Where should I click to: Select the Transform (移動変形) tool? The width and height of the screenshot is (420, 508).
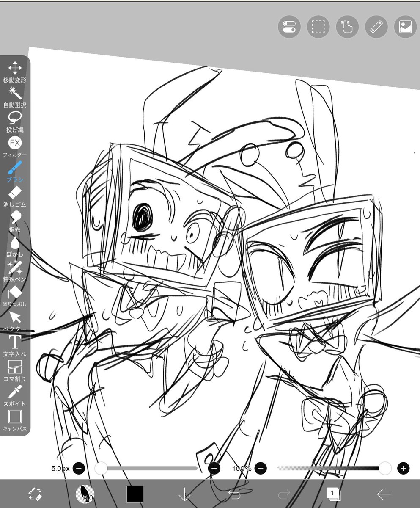click(x=15, y=72)
